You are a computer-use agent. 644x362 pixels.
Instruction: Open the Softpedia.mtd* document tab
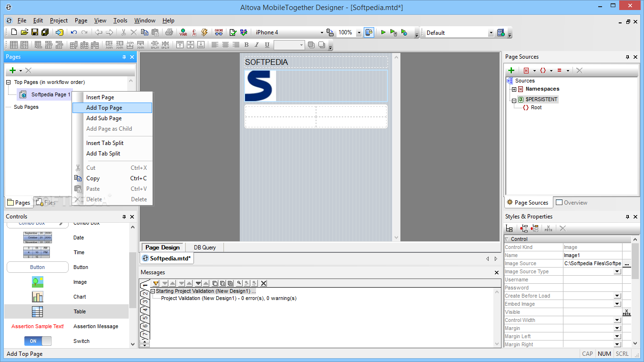coord(167,259)
